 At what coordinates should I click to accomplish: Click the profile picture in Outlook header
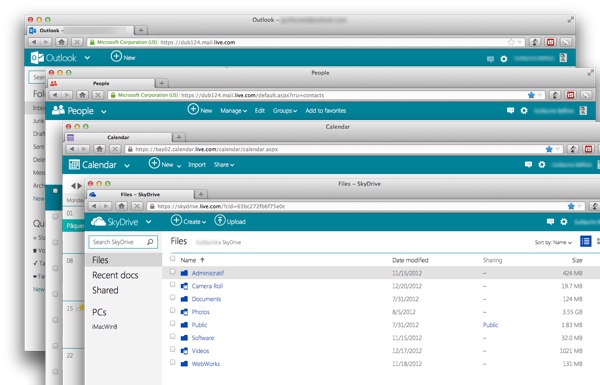click(563, 58)
